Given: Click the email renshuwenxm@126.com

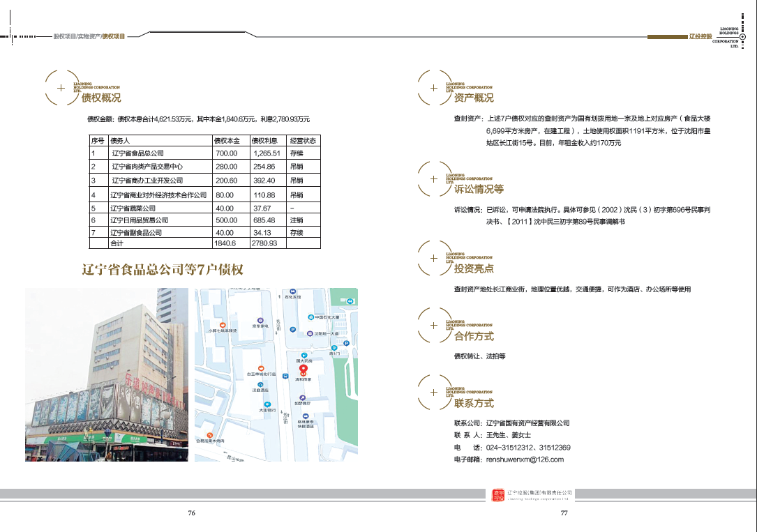Looking at the screenshot, I should (525, 459).
